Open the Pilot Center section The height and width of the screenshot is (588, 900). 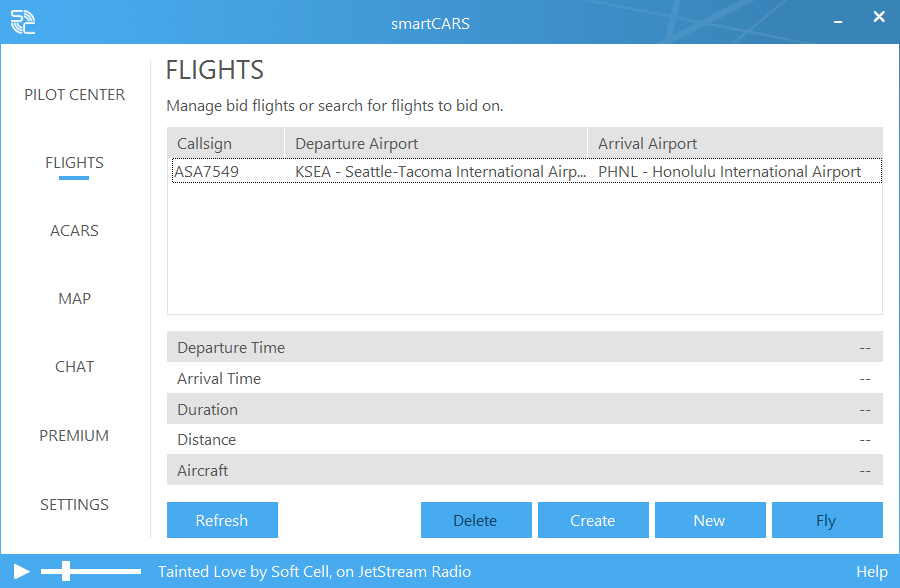coord(75,95)
